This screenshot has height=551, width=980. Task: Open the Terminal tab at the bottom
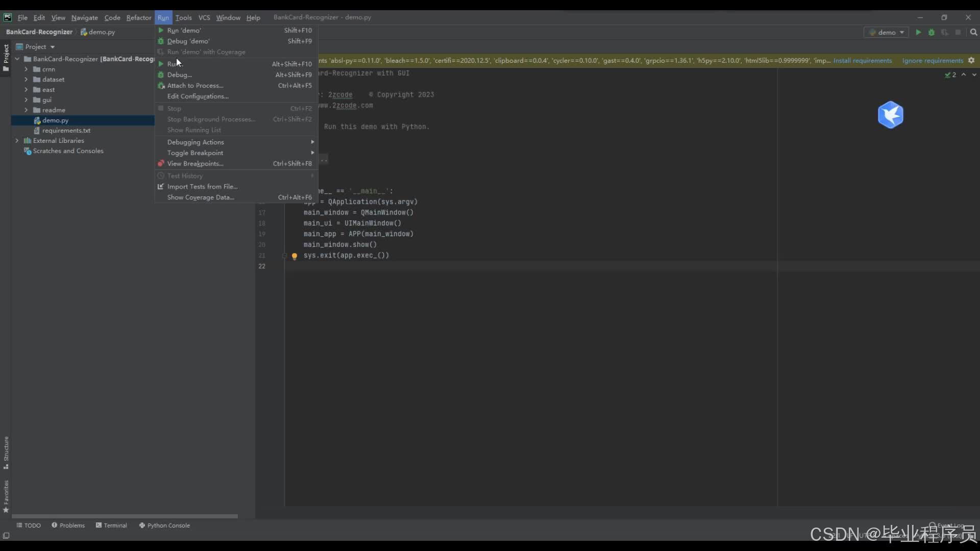click(x=111, y=525)
